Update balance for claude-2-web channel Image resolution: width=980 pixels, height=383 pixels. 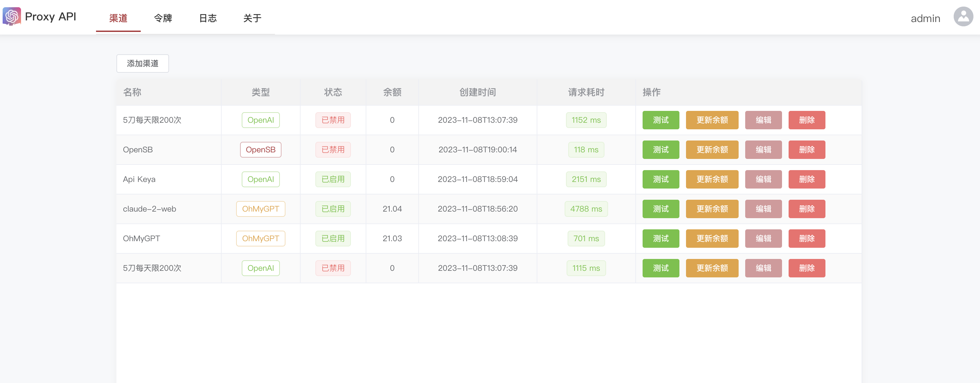pos(712,209)
